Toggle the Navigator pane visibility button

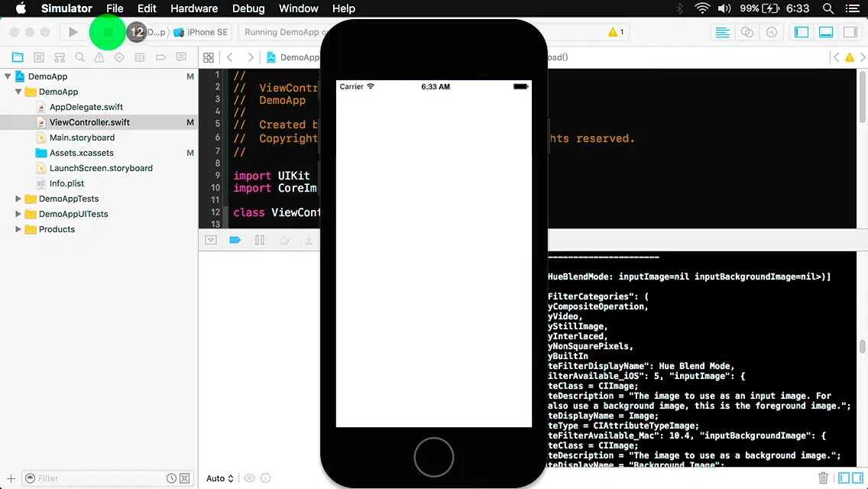801,32
